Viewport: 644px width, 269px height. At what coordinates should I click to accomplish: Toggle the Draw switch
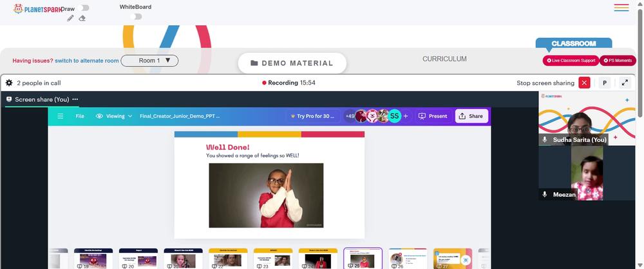click(x=83, y=8)
